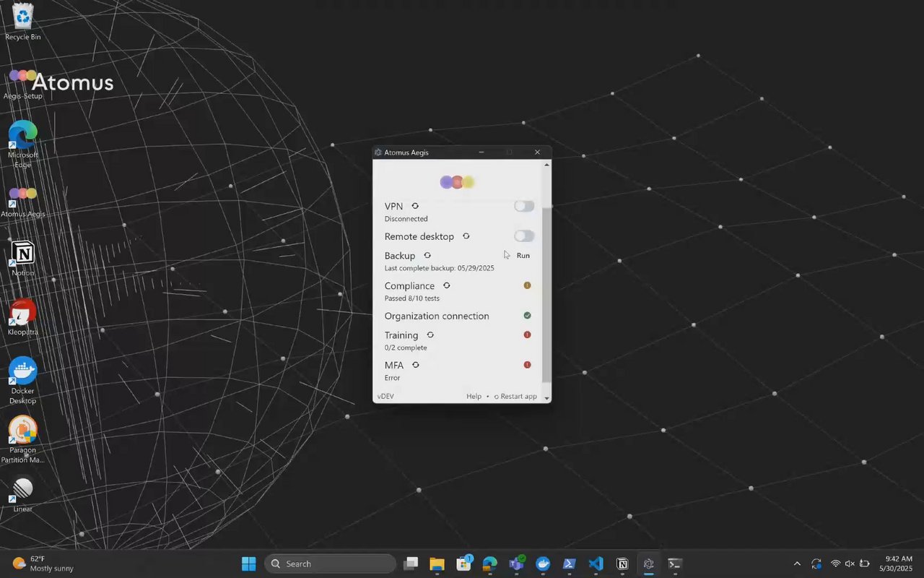
Task: Refresh the Compliance status
Action: [447, 285]
